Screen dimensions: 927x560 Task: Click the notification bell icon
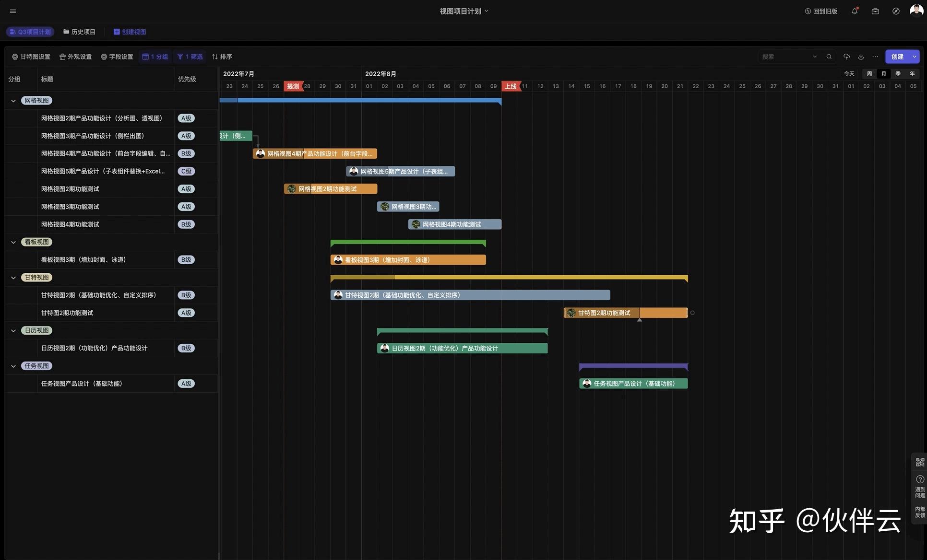(x=855, y=11)
